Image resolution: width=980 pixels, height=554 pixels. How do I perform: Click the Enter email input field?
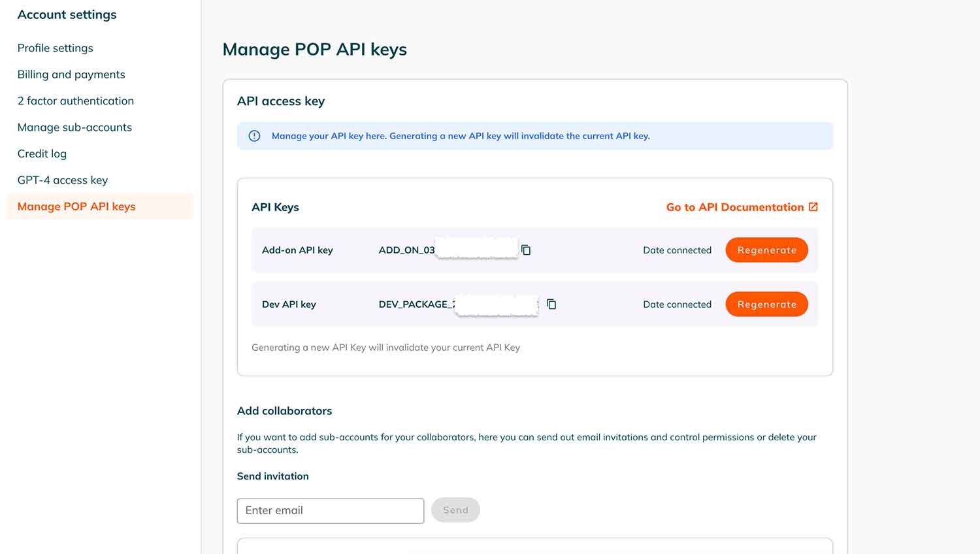(x=330, y=510)
